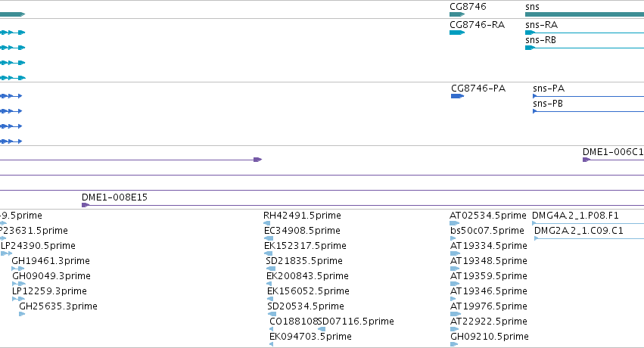644x348 pixels.
Task: Open the LP24390.5prime EST feature
Action: [x=7, y=253]
